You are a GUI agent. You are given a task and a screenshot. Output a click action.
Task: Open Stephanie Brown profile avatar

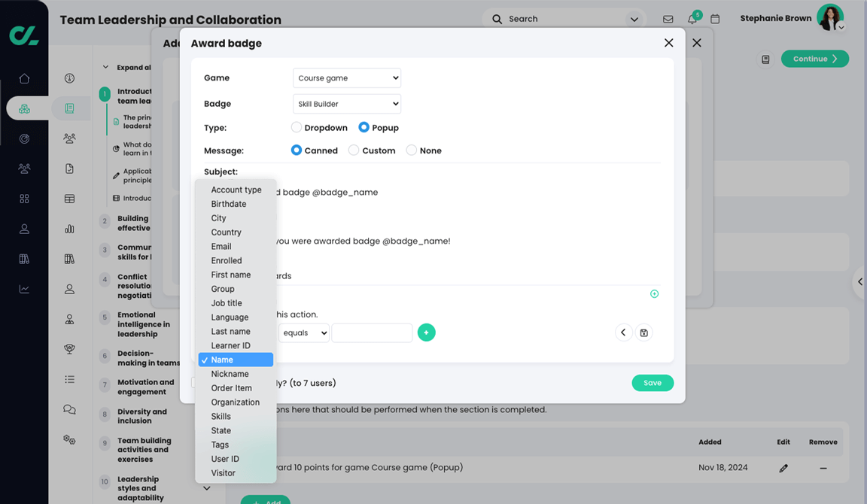pos(830,18)
